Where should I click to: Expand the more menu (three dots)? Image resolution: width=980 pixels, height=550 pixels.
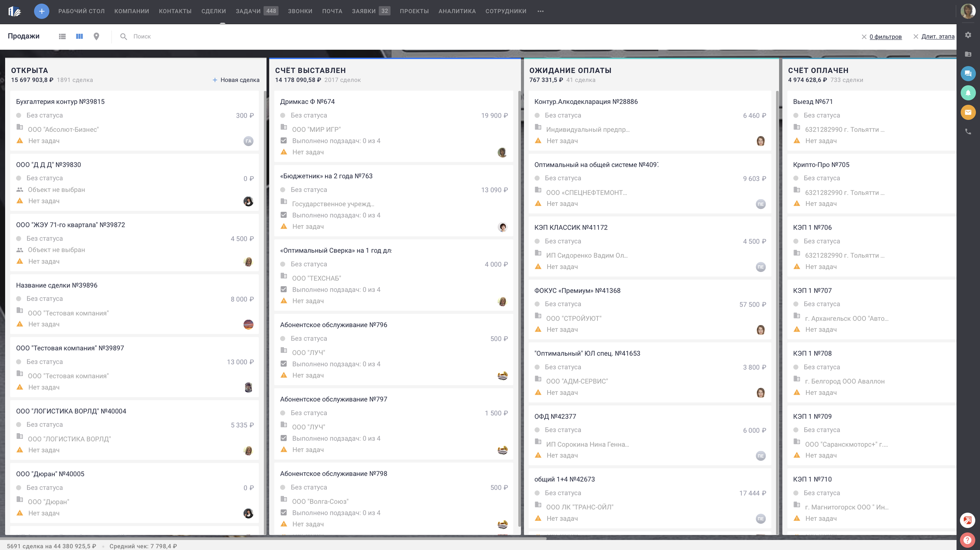(x=540, y=11)
